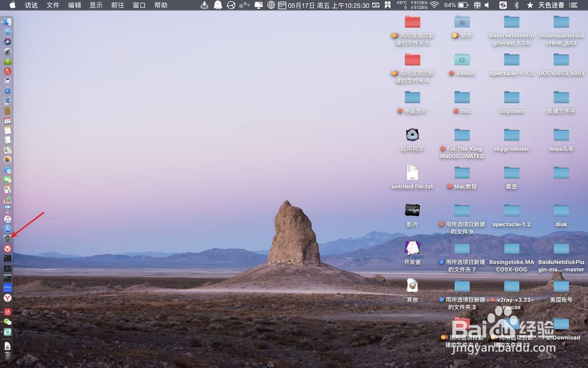
Task: Open Maps from the Dock
Action: tap(8, 150)
